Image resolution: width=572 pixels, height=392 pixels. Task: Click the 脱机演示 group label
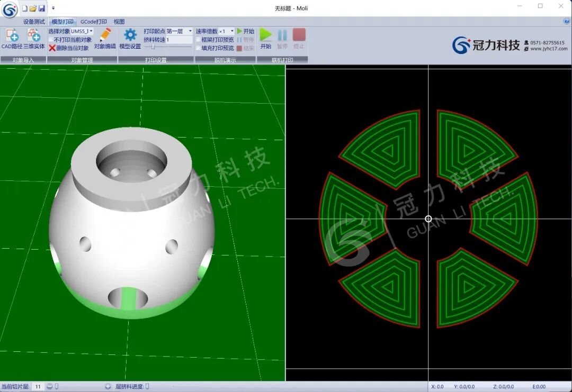225,60
